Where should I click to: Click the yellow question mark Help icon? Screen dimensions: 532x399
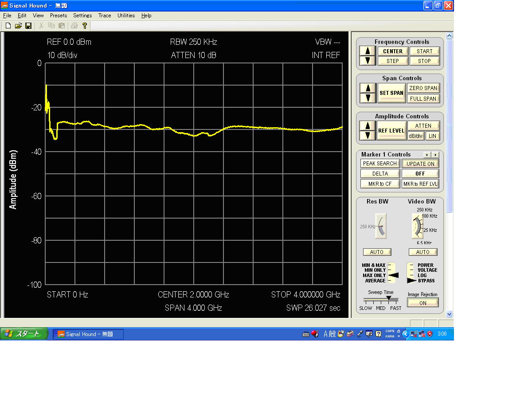click(x=85, y=26)
